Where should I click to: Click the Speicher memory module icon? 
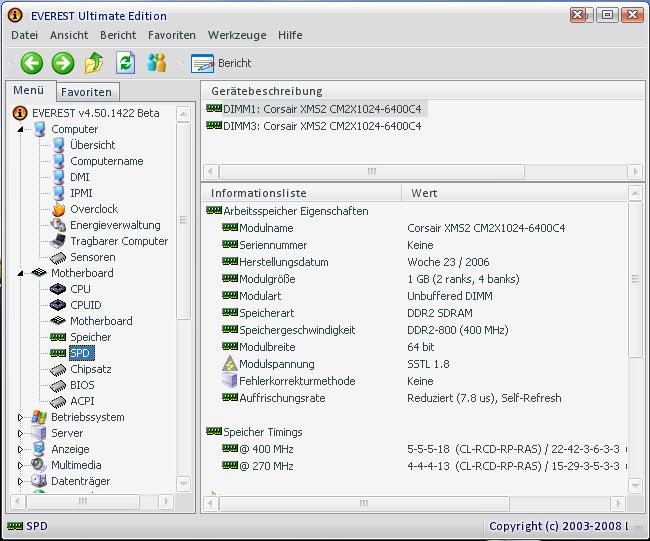pos(58,337)
